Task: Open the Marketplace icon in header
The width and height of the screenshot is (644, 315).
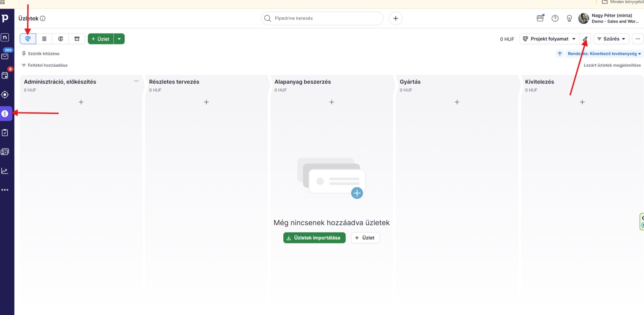Action: pyautogui.click(x=540, y=18)
